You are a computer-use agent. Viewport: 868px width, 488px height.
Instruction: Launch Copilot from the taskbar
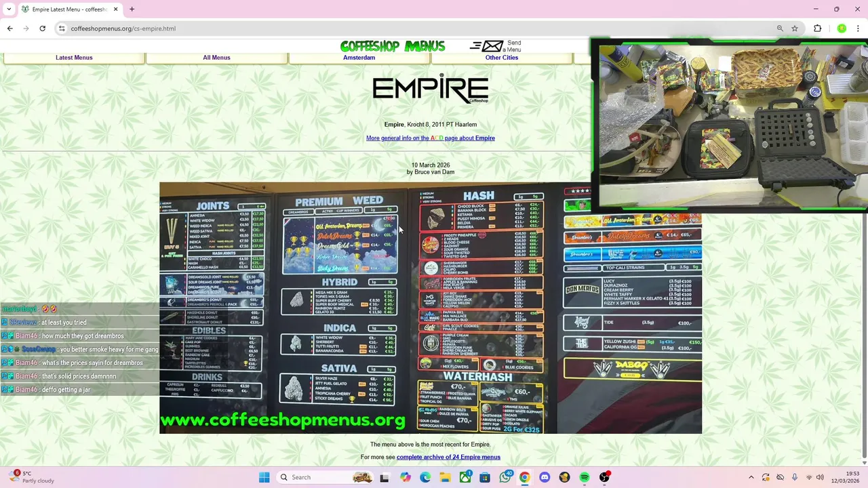(x=406, y=477)
